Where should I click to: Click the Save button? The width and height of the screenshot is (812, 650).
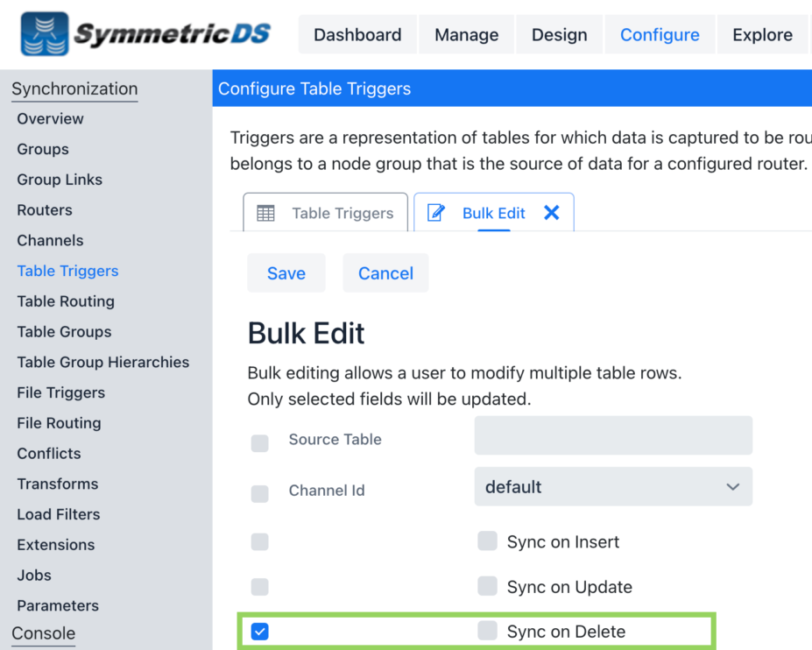coord(286,272)
